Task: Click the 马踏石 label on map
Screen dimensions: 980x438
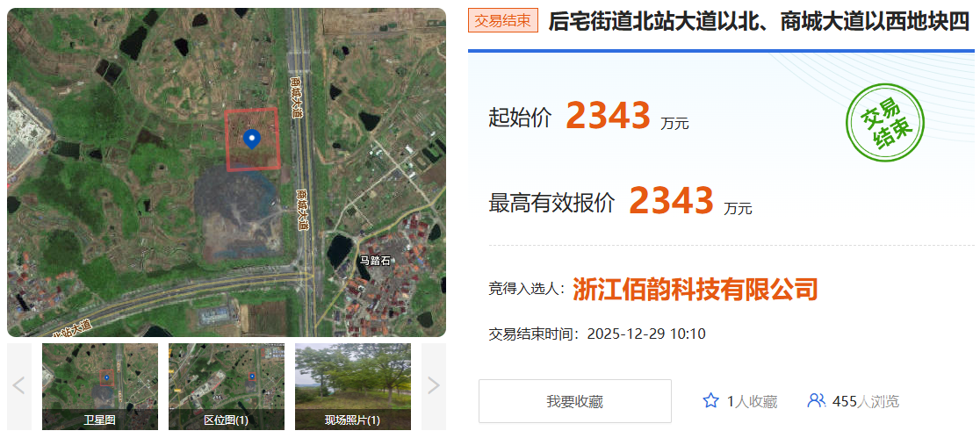Action: (x=374, y=261)
